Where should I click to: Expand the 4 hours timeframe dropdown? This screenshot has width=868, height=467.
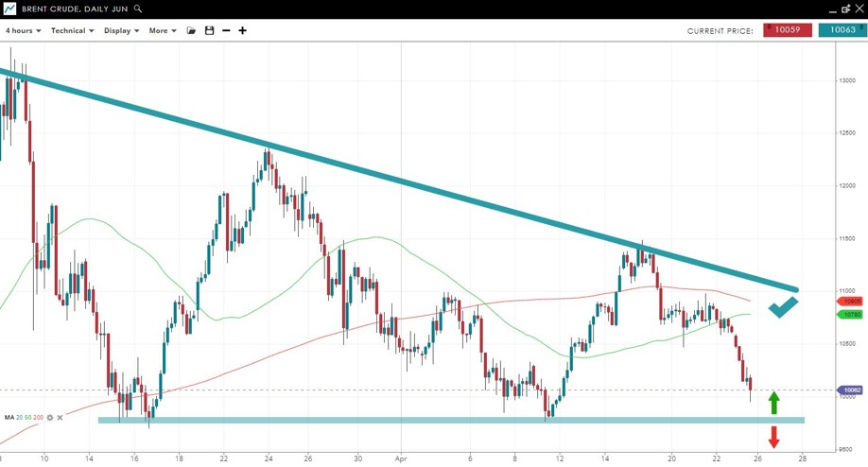point(24,30)
